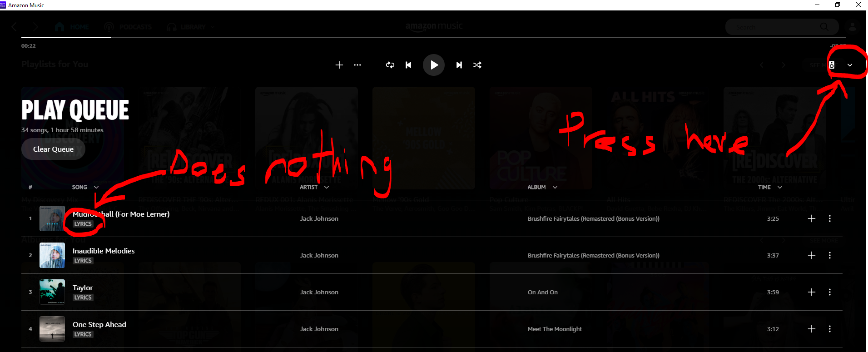Go to the dimmed PODCASTS tab
Screen dimensions: 868x352
click(128, 27)
